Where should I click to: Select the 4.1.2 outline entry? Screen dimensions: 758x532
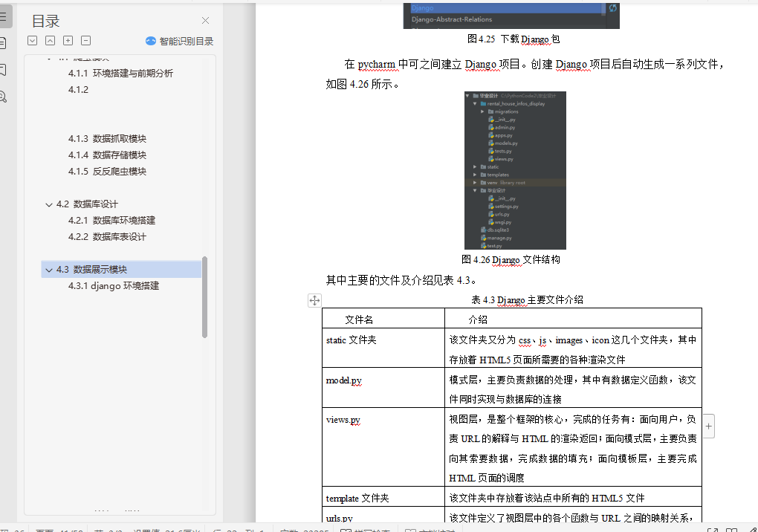click(78, 89)
